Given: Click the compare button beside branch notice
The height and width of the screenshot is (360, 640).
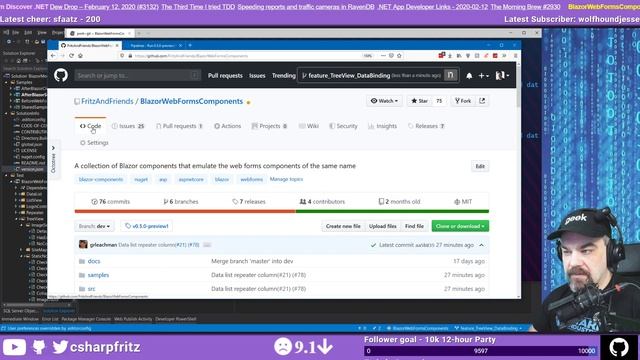Looking at the screenshot, I should 450,75.
